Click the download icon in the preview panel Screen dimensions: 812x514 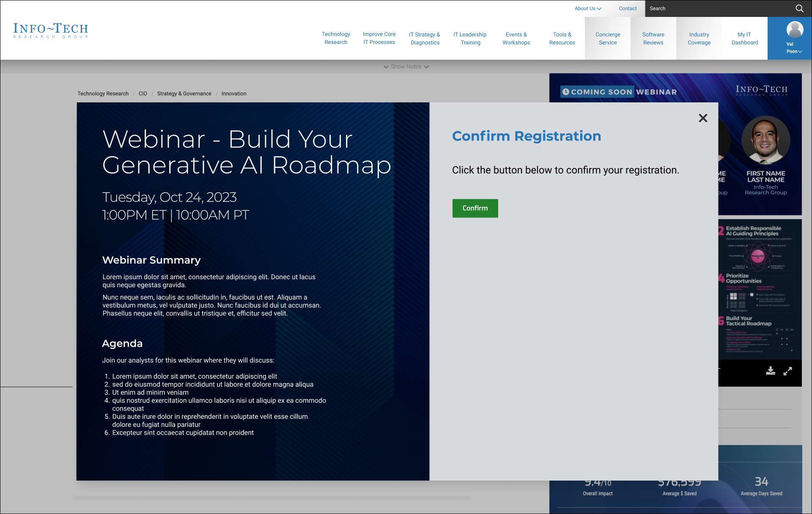(771, 371)
